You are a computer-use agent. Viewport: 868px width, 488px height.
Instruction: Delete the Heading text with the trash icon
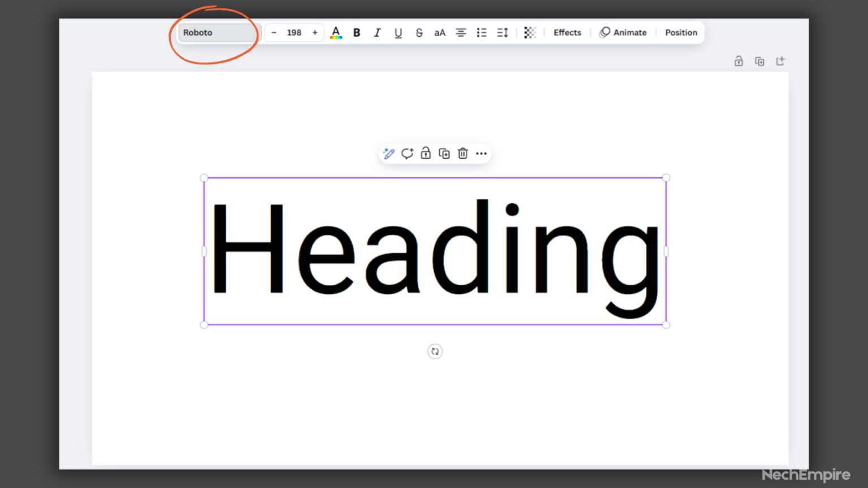[x=463, y=153]
